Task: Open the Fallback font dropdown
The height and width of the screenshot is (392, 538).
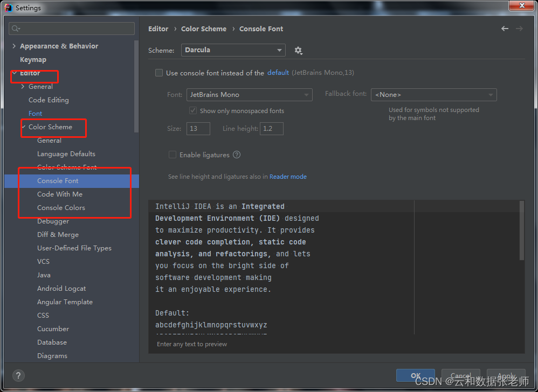Action: (x=434, y=95)
